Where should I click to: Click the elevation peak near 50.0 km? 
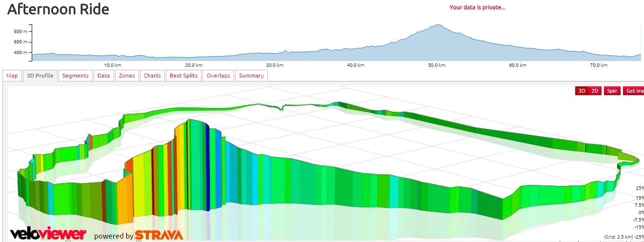click(x=438, y=25)
